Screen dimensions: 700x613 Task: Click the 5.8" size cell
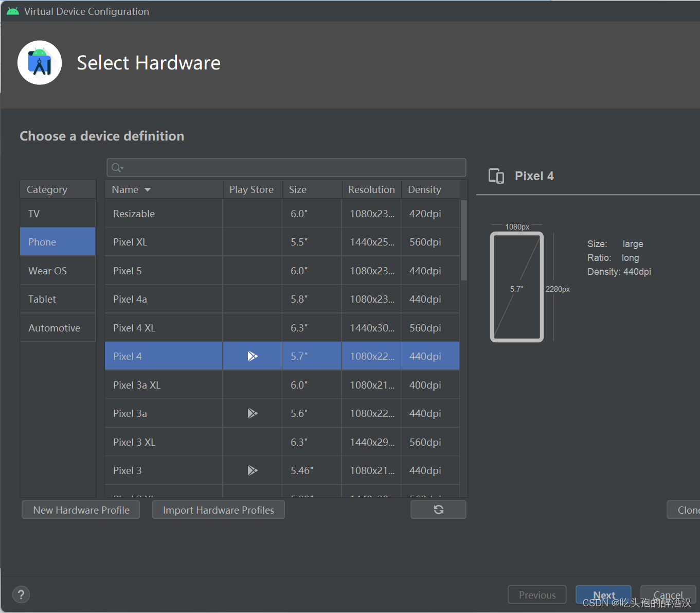(x=312, y=299)
